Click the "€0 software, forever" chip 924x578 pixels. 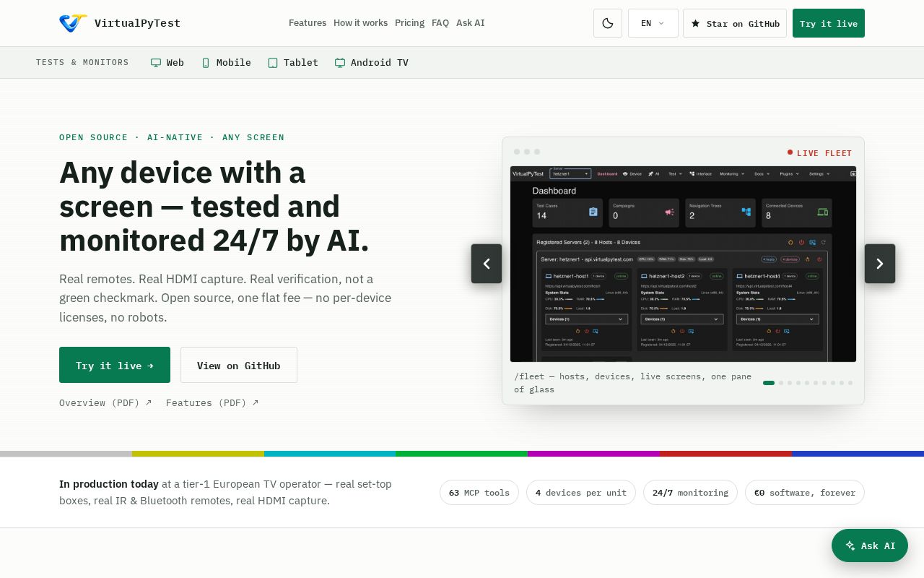click(x=805, y=493)
